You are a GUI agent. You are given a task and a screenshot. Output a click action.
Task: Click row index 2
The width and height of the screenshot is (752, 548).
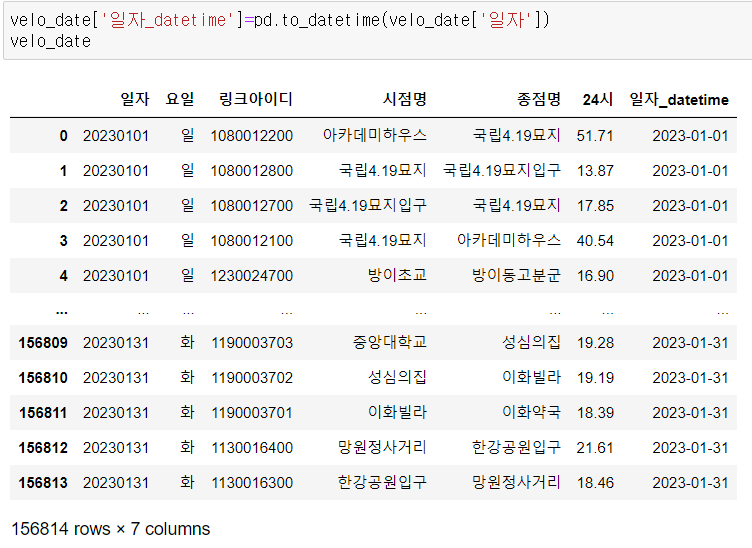(x=63, y=206)
